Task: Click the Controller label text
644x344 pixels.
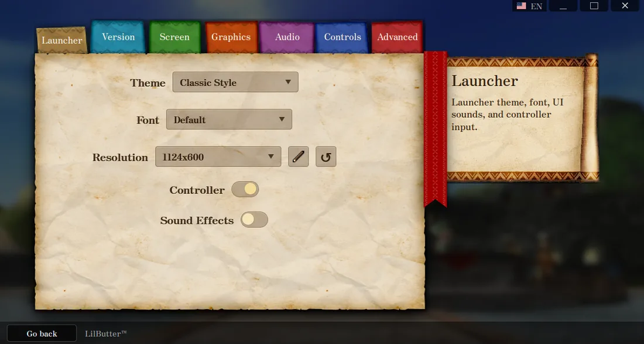Action: [x=197, y=190]
